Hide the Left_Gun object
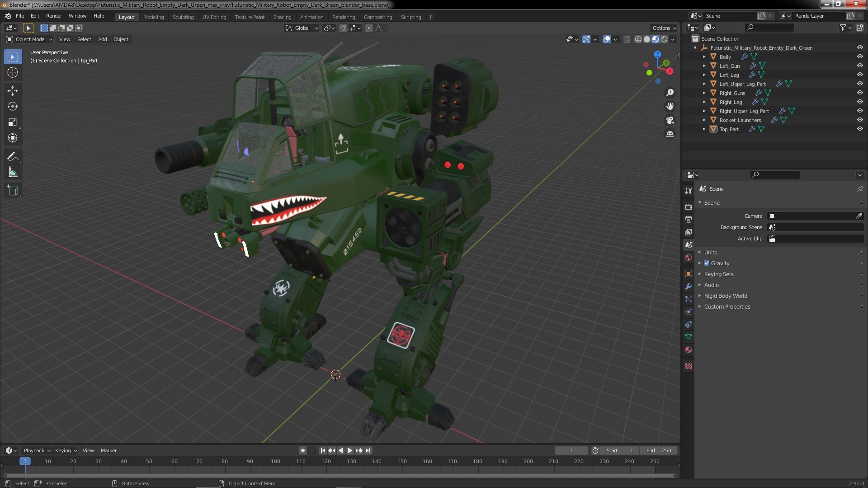 860,66
